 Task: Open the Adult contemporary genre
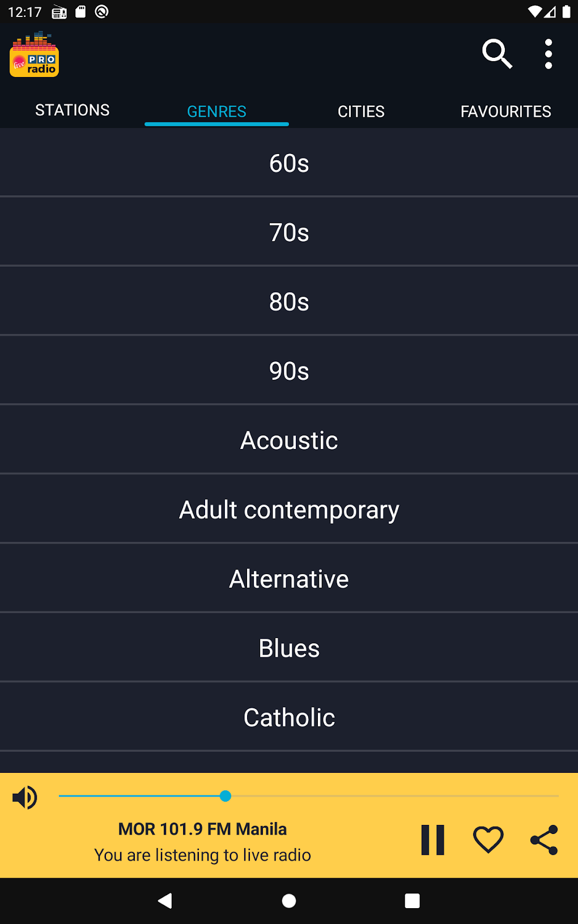[289, 510]
